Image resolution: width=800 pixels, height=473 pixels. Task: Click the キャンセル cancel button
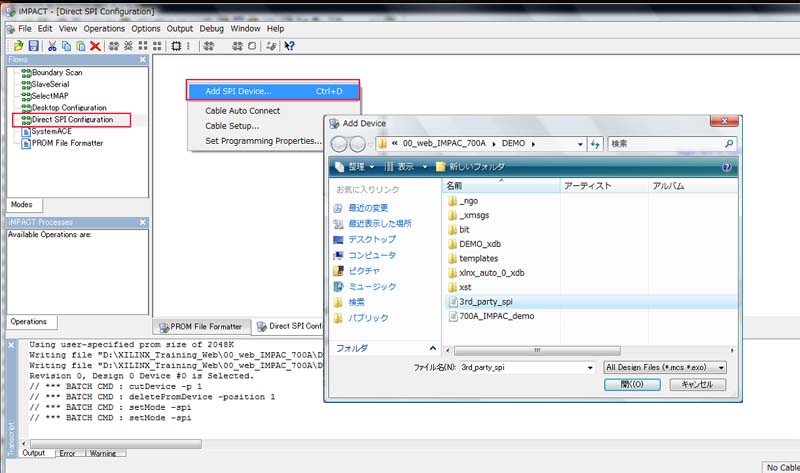pyautogui.click(x=697, y=384)
